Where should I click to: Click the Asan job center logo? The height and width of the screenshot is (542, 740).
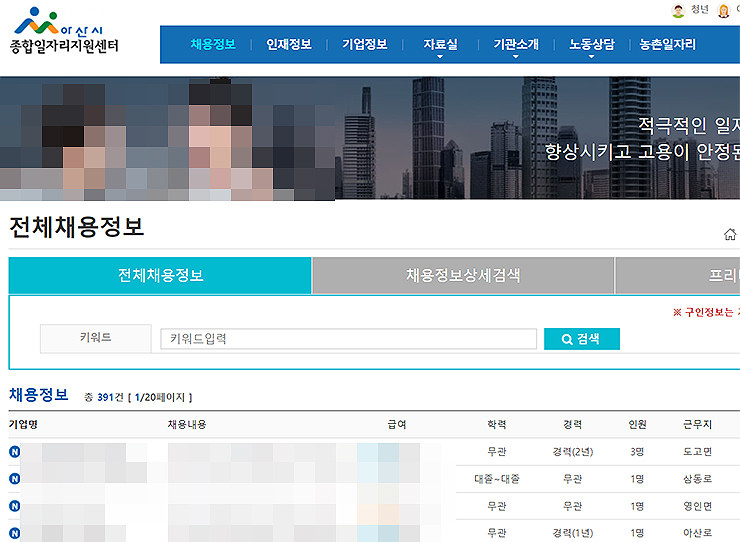64,31
